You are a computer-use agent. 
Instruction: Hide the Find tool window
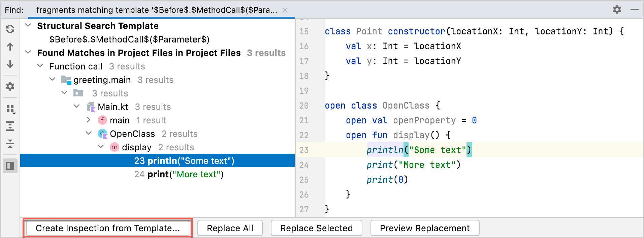pyautogui.click(x=635, y=9)
